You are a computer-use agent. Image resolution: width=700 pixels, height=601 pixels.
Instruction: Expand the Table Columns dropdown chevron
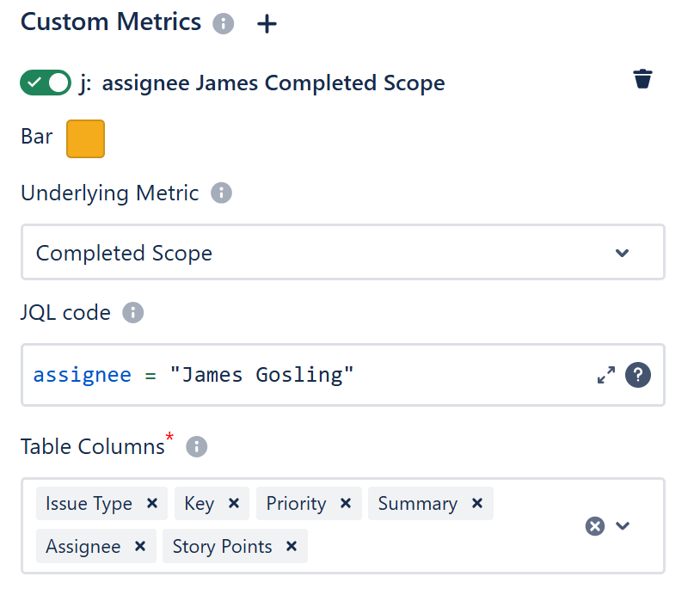tap(623, 526)
